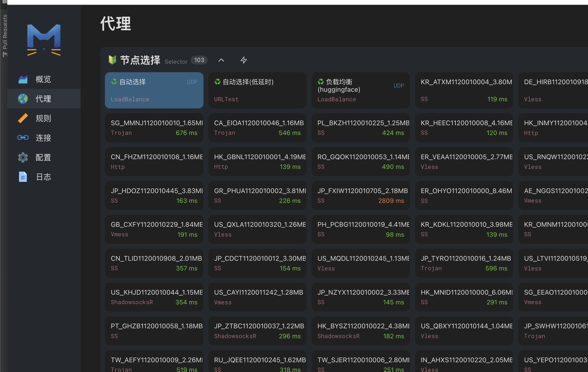
Task: Click the gear icon for Config
Action: 23,157
